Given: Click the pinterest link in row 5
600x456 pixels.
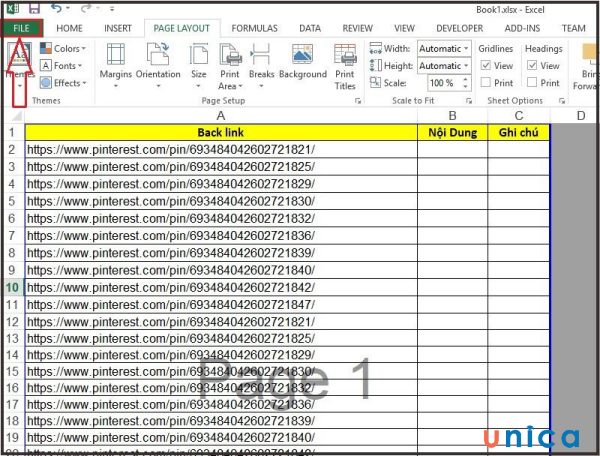Looking at the screenshot, I should [x=171, y=201].
